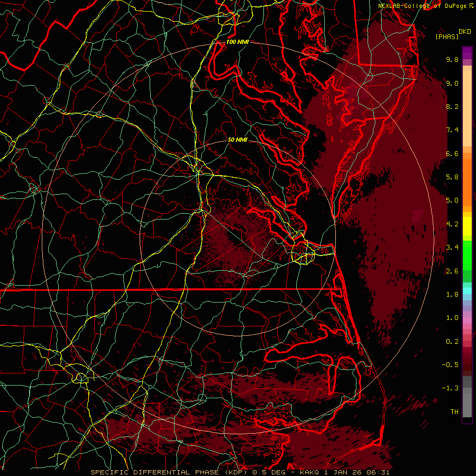Click the -1.3 legend value

click(450, 388)
